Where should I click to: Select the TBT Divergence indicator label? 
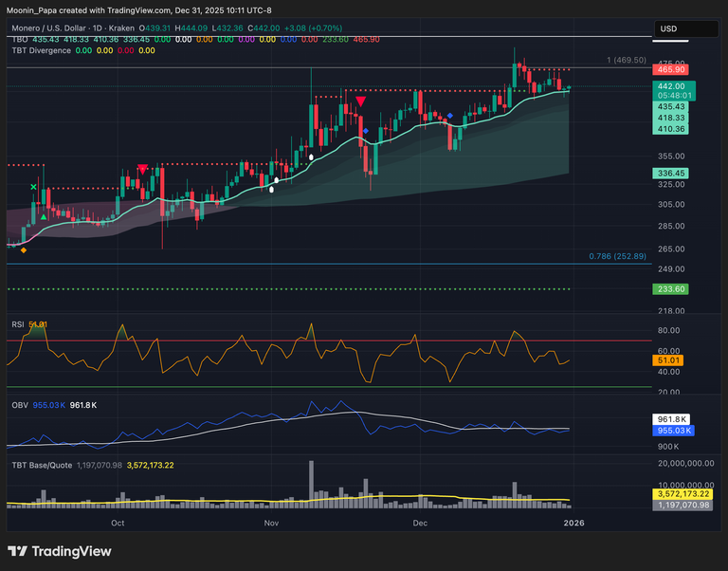(41, 50)
